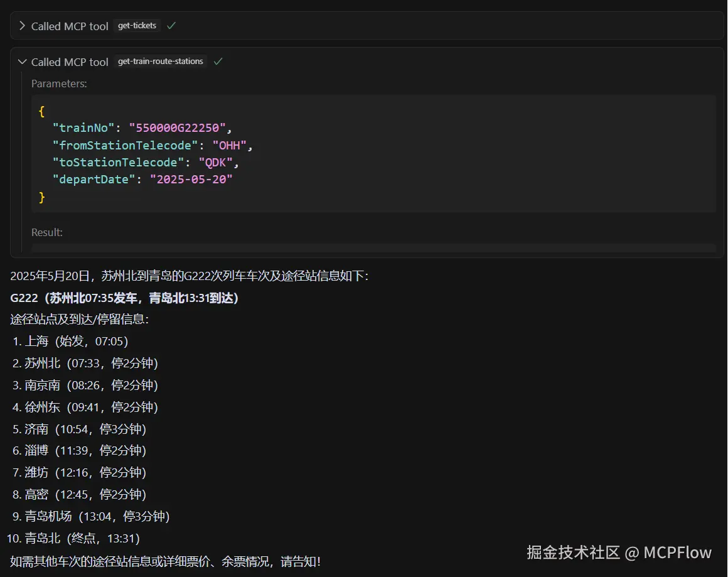728x577 pixels.
Task: Click the 'Result:' section label
Action: pyautogui.click(x=46, y=232)
